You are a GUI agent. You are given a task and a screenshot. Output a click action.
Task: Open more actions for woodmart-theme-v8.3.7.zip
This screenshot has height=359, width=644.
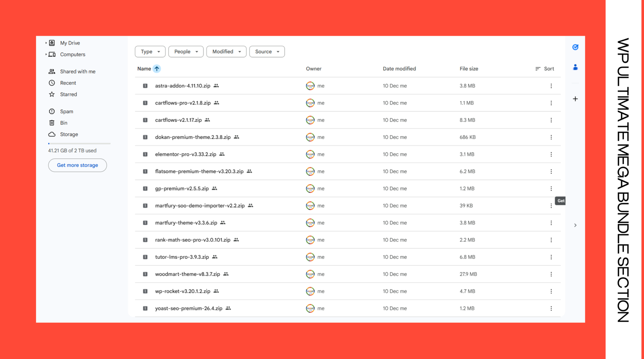(x=551, y=274)
